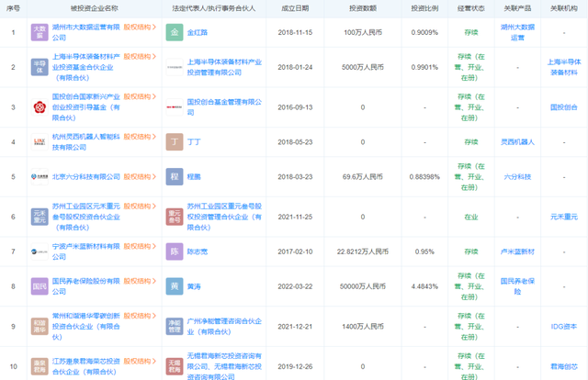Click the green 金 avatar for 金红路
588x380 pixels.
[175, 32]
